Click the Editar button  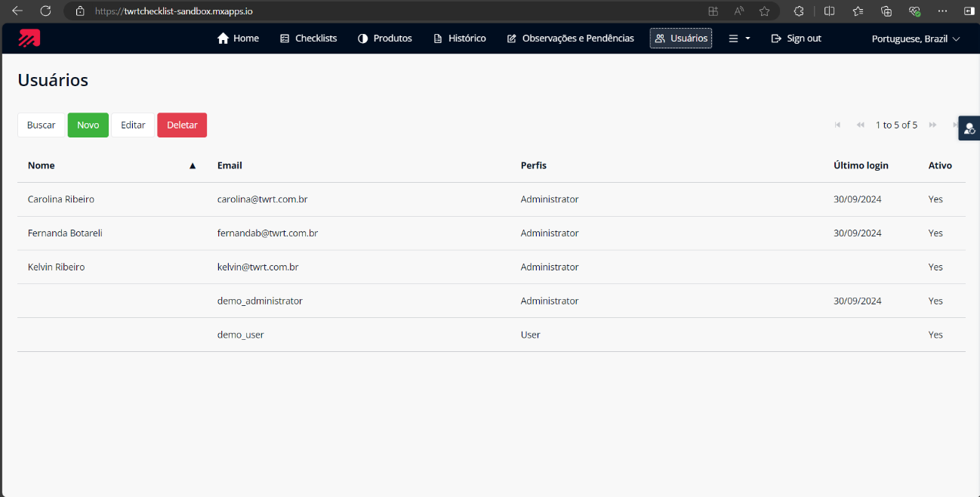(x=133, y=125)
